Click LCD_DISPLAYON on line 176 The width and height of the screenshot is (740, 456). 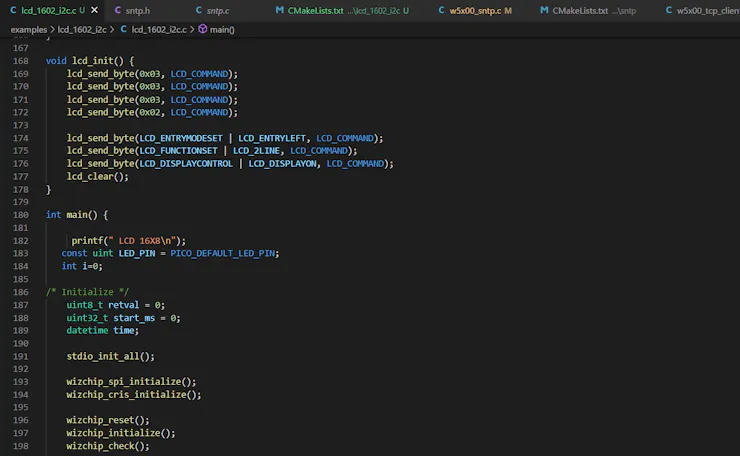pos(282,163)
